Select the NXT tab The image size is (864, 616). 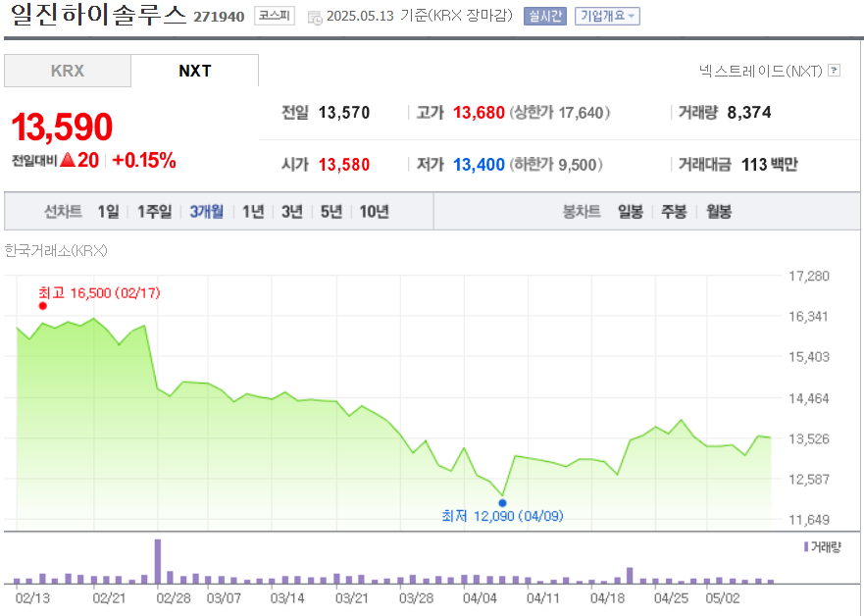click(195, 71)
